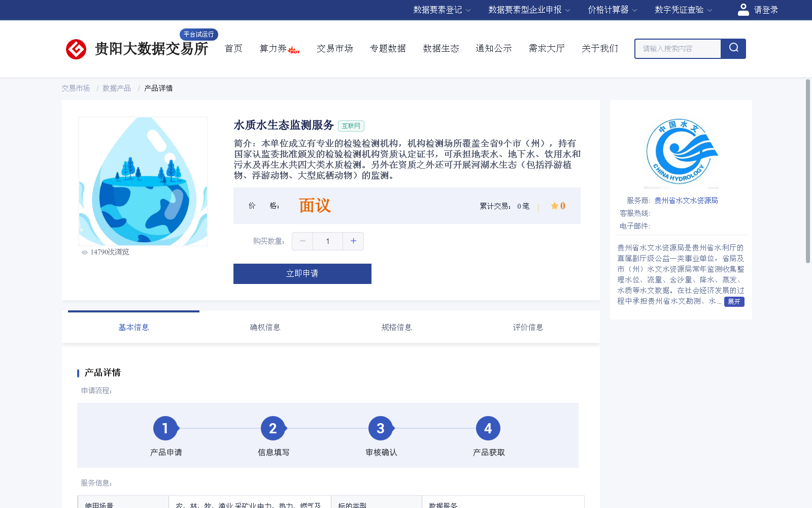
Task: Click step 4 产品获取 circle
Action: [488, 428]
